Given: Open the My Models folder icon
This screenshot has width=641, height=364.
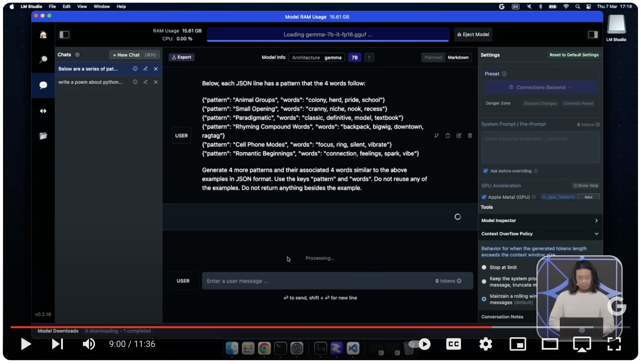Looking at the screenshot, I should click(43, 136).
